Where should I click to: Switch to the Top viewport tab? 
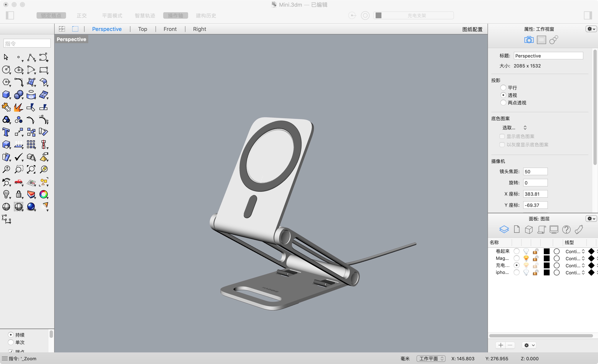pos(142,29)
